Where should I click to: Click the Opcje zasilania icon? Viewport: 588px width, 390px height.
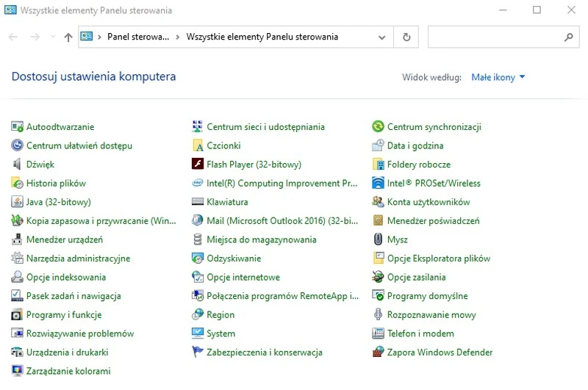(378, 277)
